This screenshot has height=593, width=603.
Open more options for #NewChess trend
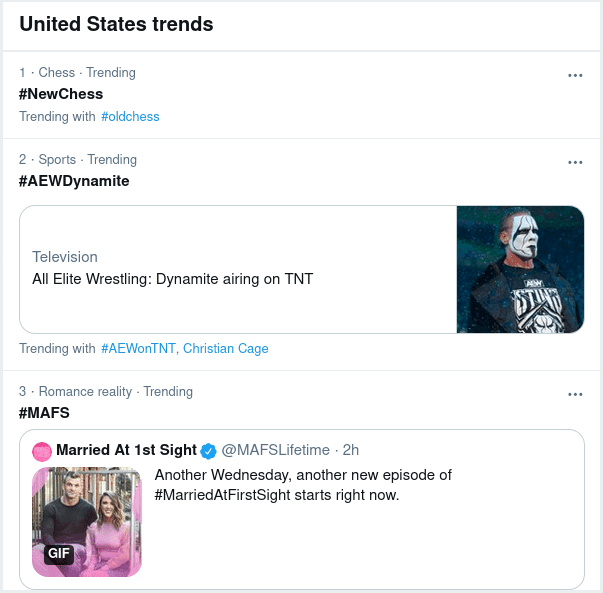pyautogui.click(x=575, y=75)
